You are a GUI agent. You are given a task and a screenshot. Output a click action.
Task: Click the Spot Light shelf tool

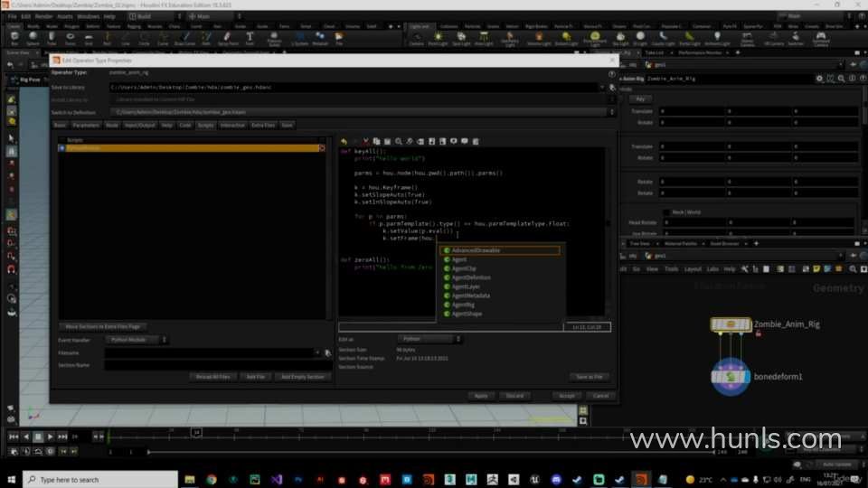tap(461, 38)
